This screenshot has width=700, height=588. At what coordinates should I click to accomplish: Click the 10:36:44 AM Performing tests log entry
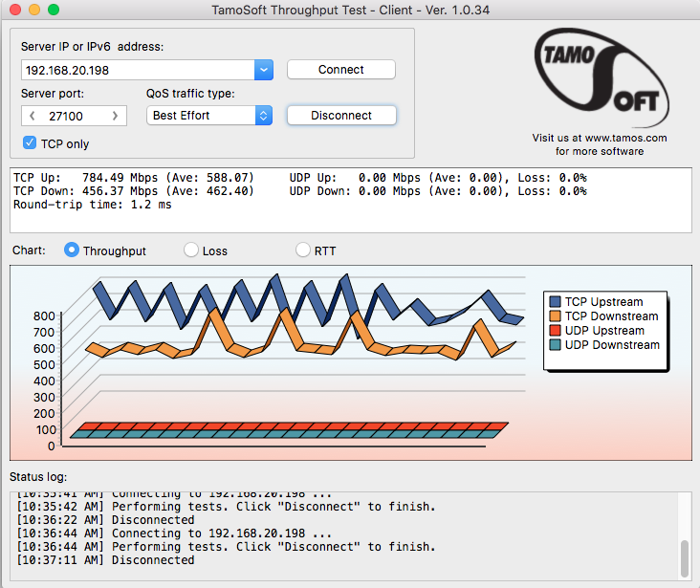226,547
